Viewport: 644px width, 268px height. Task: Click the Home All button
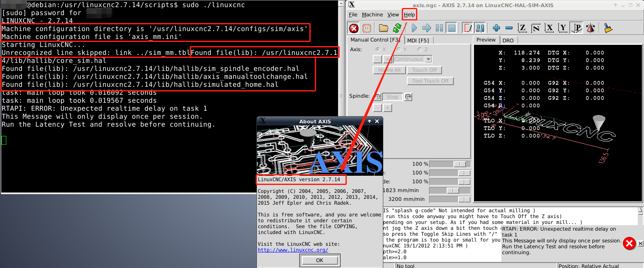tap(389, 70)
